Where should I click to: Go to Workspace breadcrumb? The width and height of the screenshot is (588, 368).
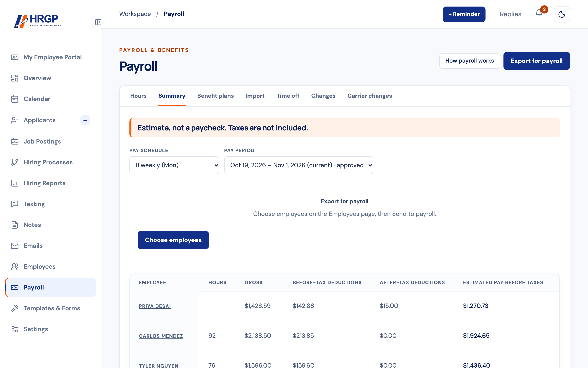[135, 14]
